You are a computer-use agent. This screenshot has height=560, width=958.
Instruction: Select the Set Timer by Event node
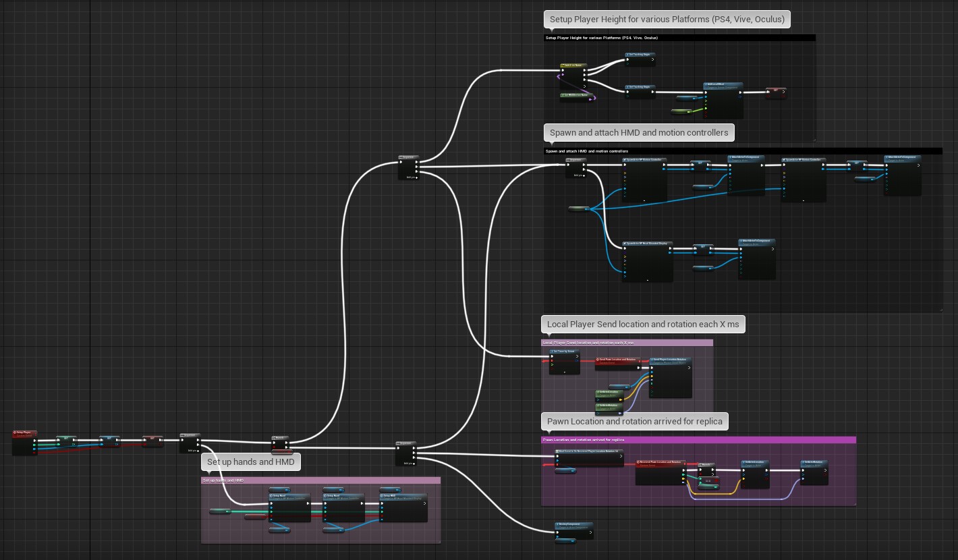click(564, 362)
